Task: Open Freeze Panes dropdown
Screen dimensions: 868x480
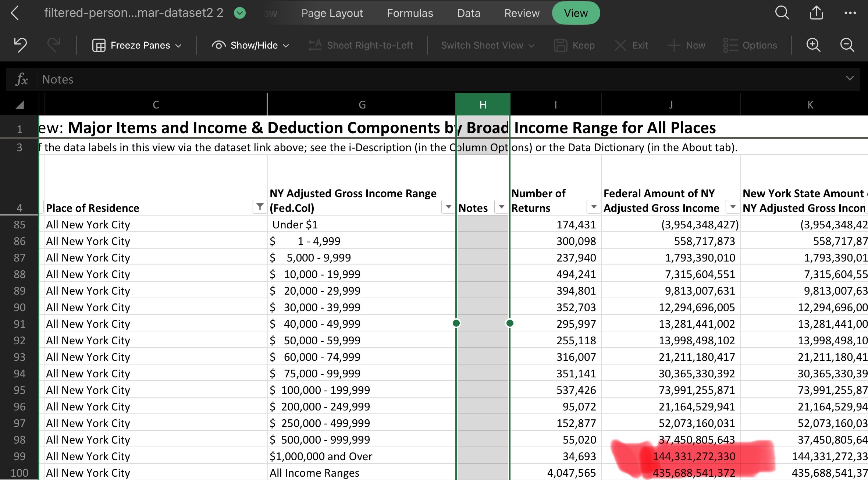Action: tap(137, 45)
